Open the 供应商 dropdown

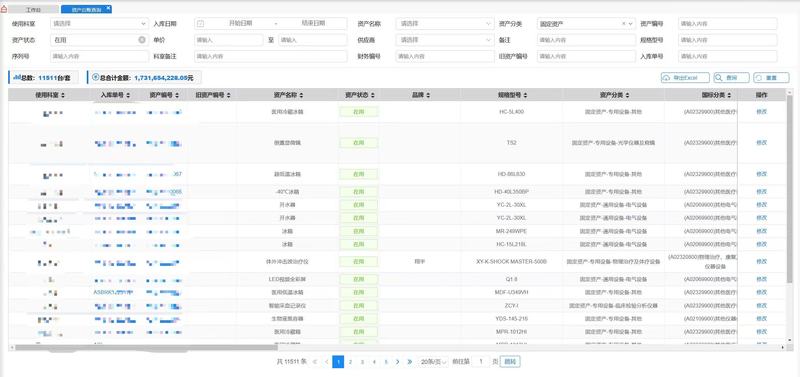click(444, 40)
